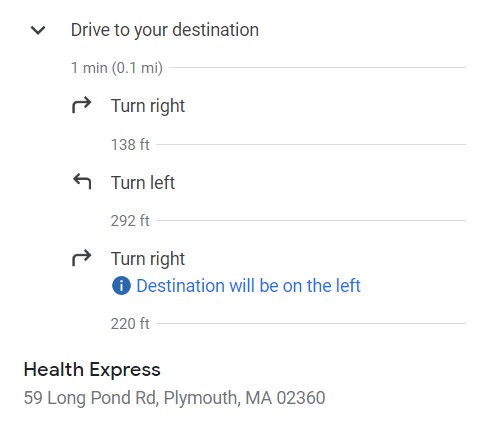
Task: Click the 59 Long Pond Rd address
Action: tap(174, 398)
